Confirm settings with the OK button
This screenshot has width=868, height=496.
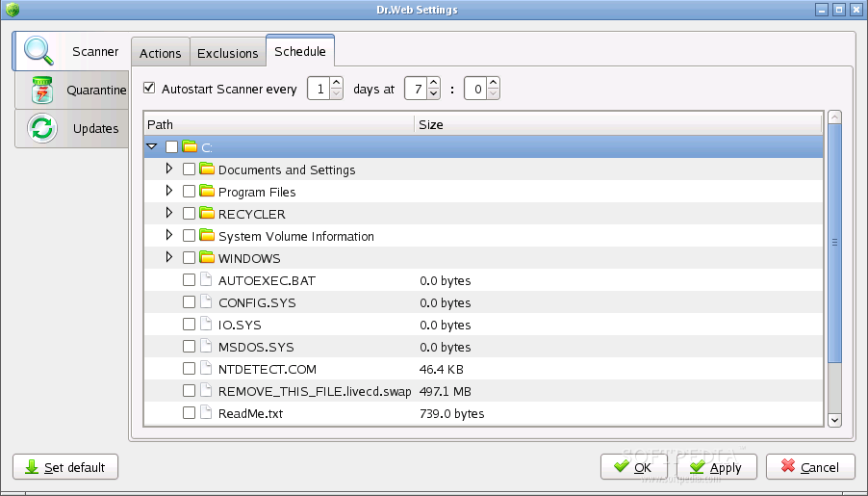tap(634, 467)
